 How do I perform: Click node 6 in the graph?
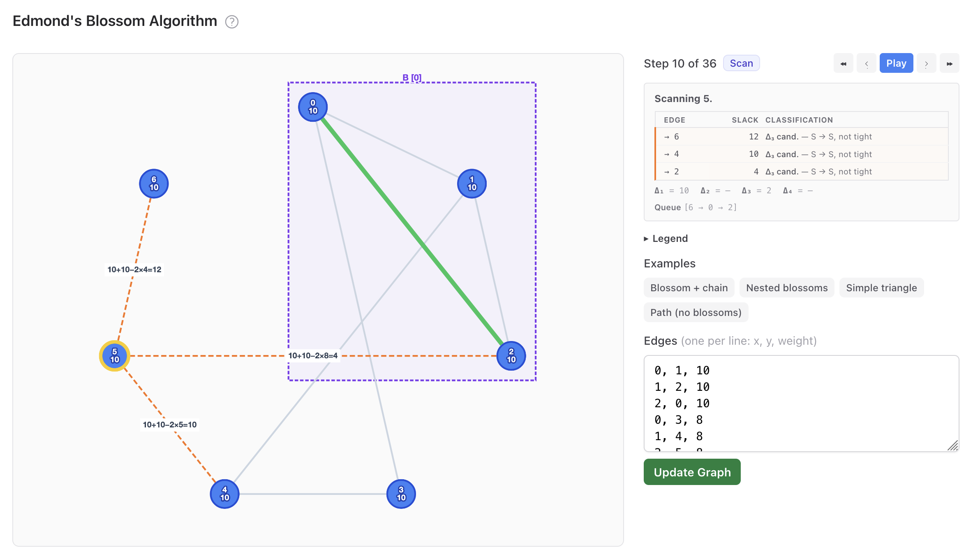153,183
